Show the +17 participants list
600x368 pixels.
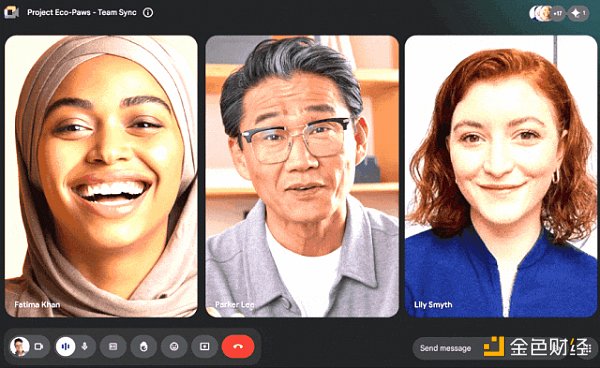tap(558, 13)
